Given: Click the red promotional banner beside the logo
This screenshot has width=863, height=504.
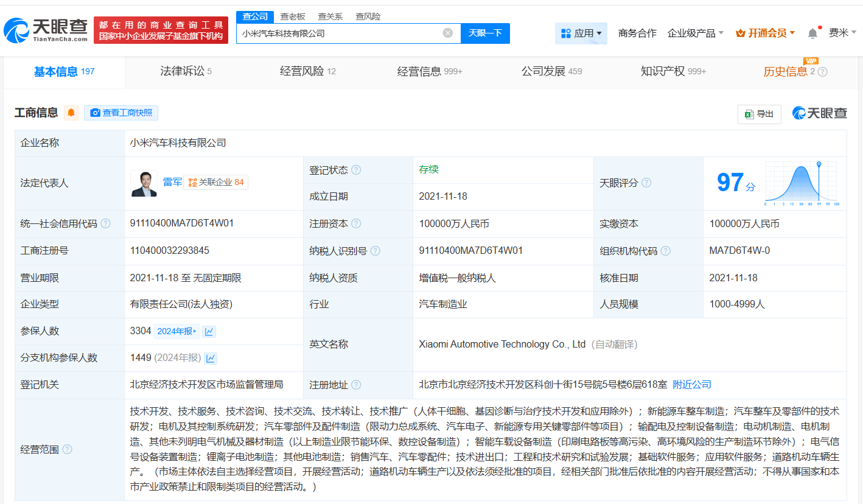Looking at the screenshot, I should (x=161, y=30).
